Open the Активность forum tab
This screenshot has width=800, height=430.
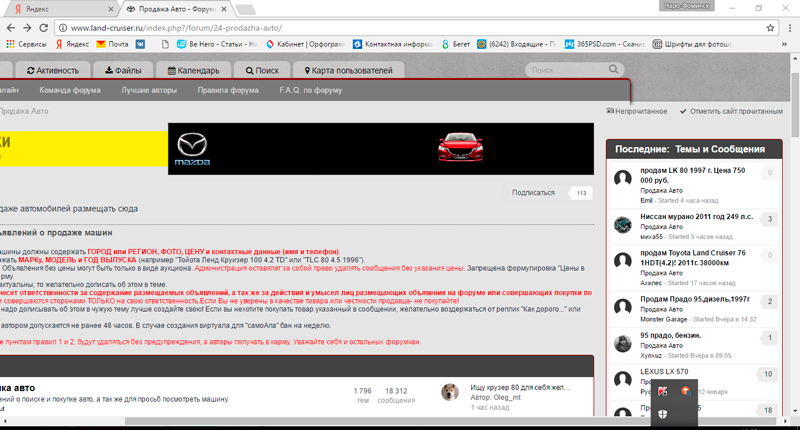pos(53,70)
